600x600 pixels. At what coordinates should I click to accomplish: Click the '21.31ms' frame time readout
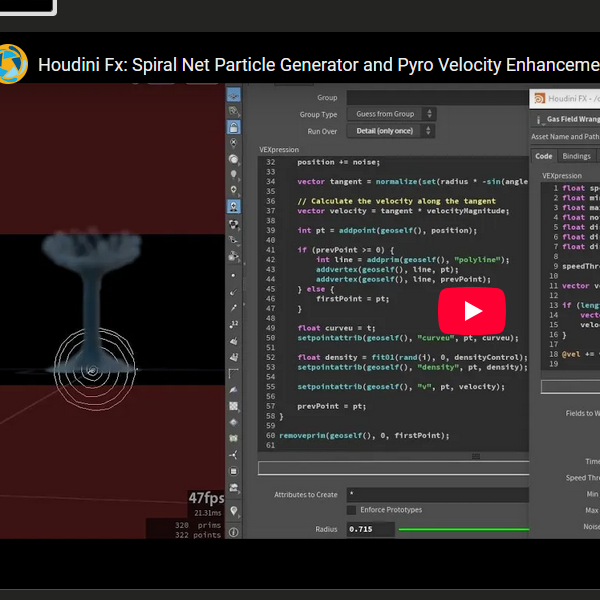point(207,513)
